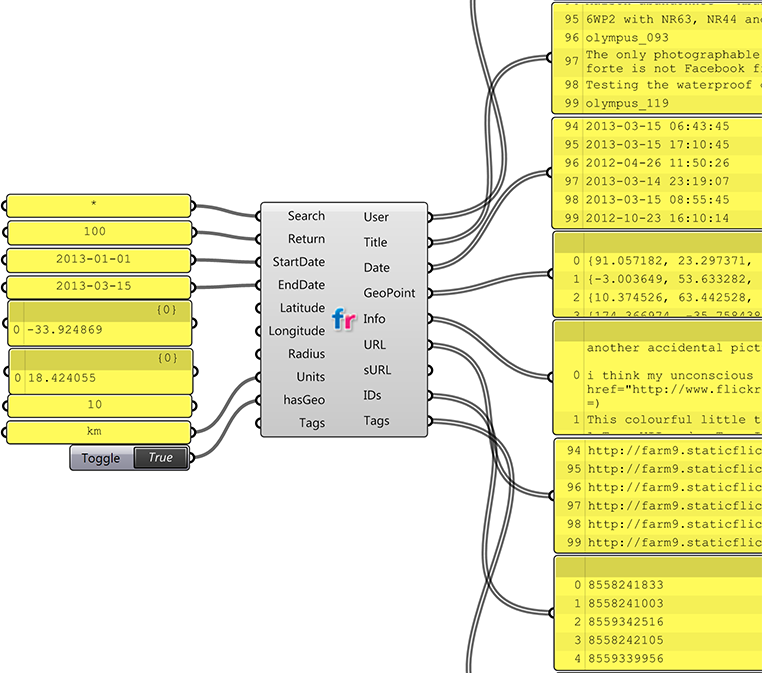Click geopoint row '{-3.003649, 53.633282'
Screen dimensions: 762x673
point(658,279)
